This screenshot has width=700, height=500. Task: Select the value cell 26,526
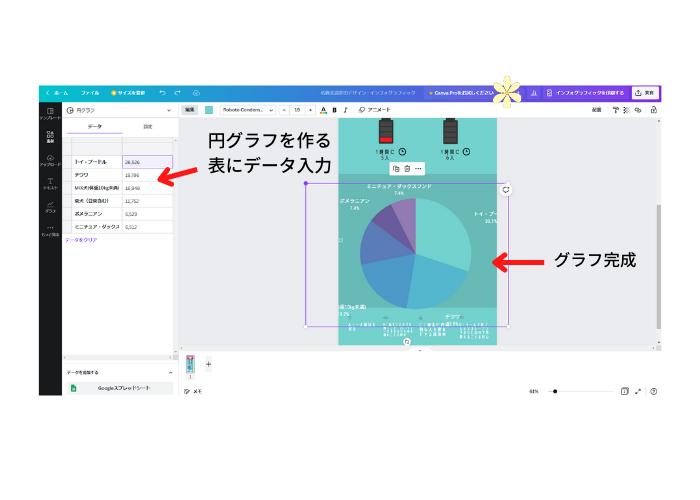point(147,162)
